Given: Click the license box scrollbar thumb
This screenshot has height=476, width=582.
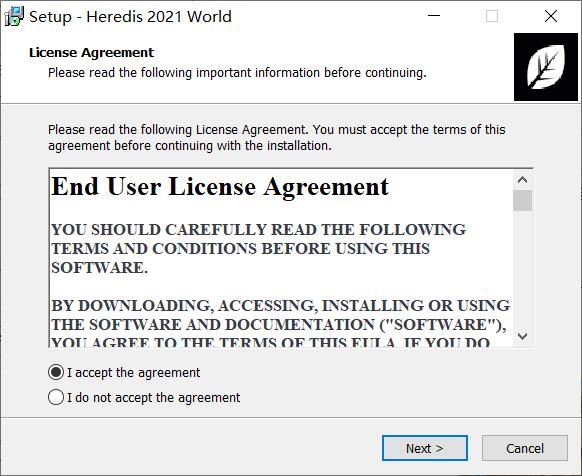Looking at the screenshot, I should coord(523,200).
